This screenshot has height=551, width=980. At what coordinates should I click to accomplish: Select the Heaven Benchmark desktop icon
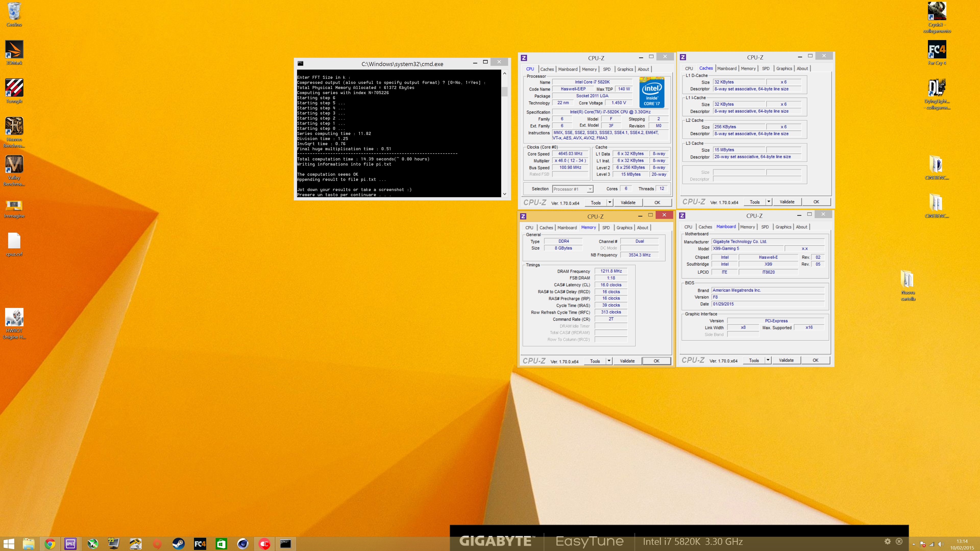click(x=14, y=132)
